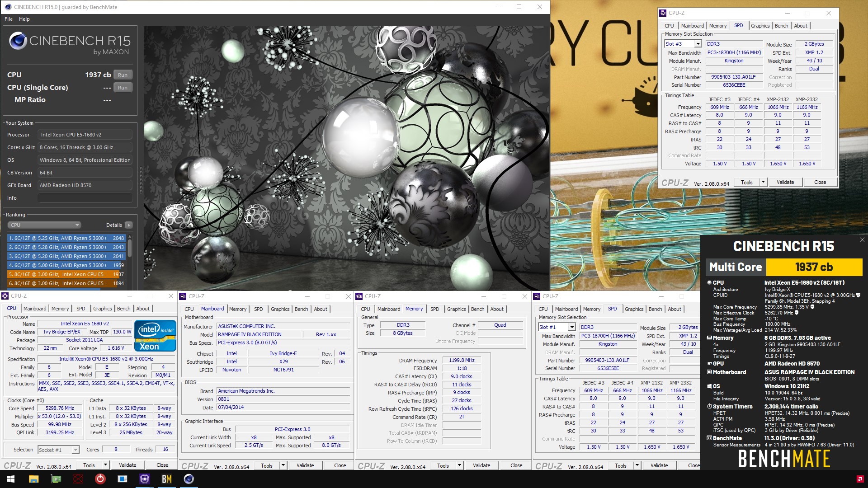
Task: Expand Tools arrow in CPU-Z Memory window
Action: click(460, 465)
